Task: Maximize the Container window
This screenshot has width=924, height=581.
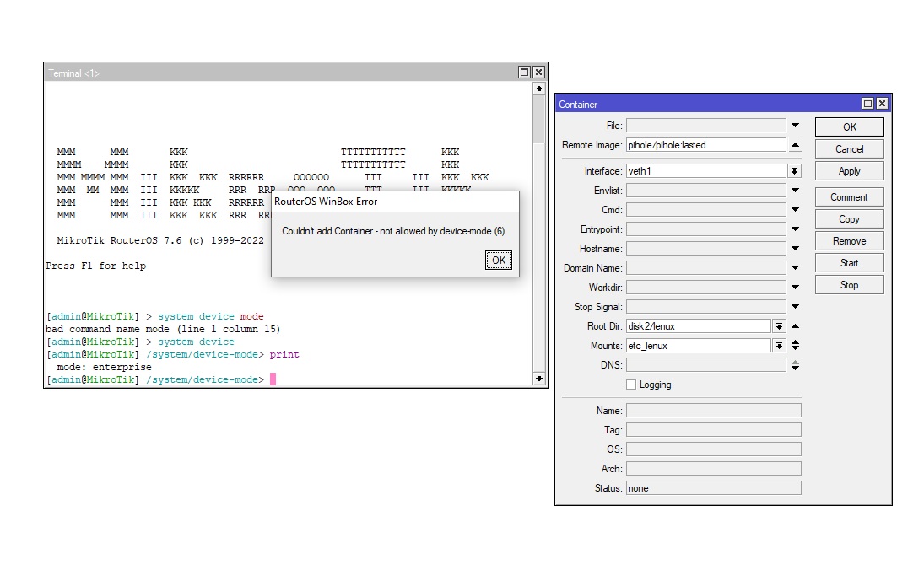Action: pos(867,104)
